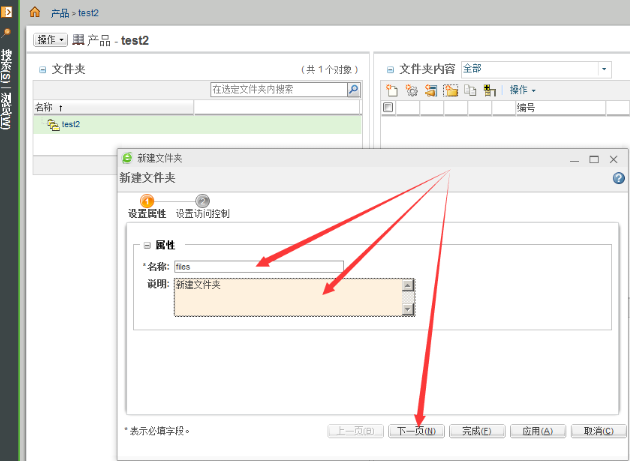Click the dashed-outline folder icon in toolbar

point(451,90)
